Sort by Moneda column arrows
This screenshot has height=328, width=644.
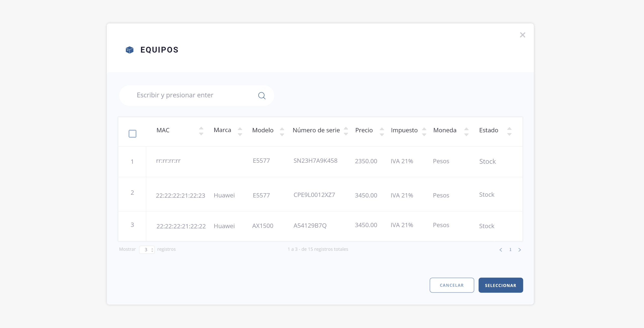click(466, 132)
